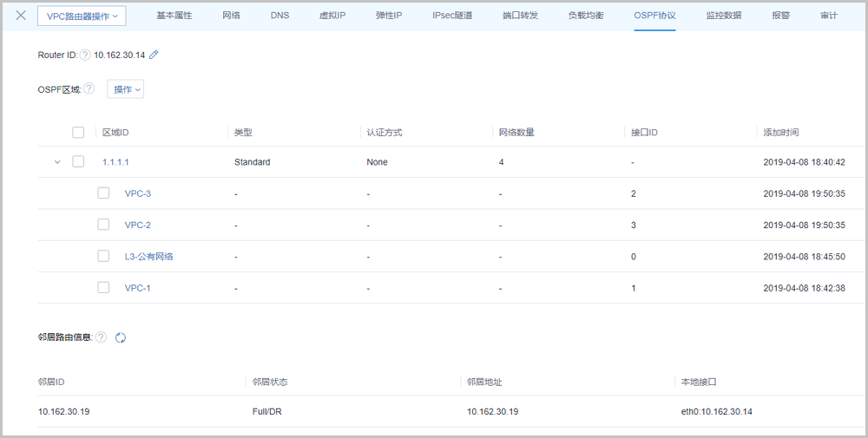Image resolution: width=868 pixels, height=438 pixels.
Task: Open the 1.1.1.1 area ID link
Action: pyautogui.click(x=115, y=162)
